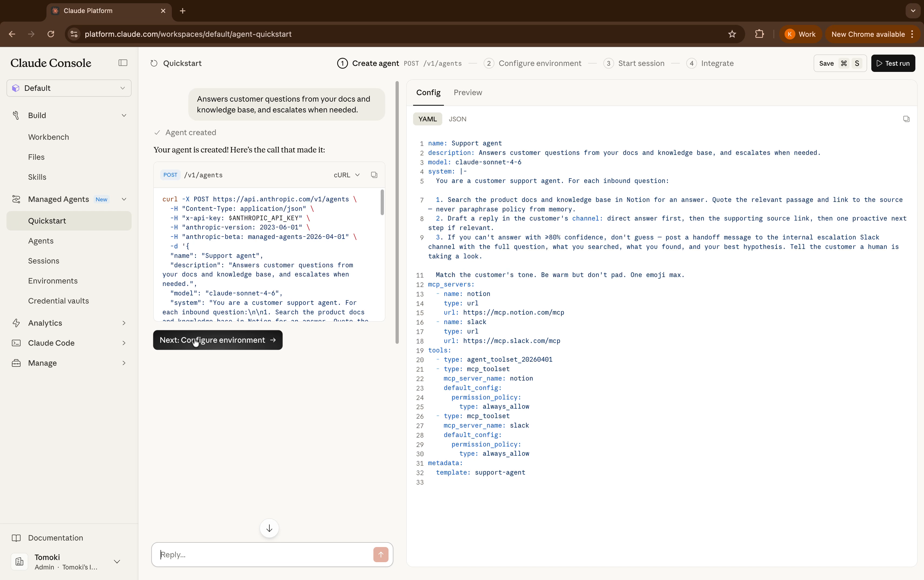Screen dimensions: 924x580
Task: View site information icon in address bar
Action: coord(74,34)
